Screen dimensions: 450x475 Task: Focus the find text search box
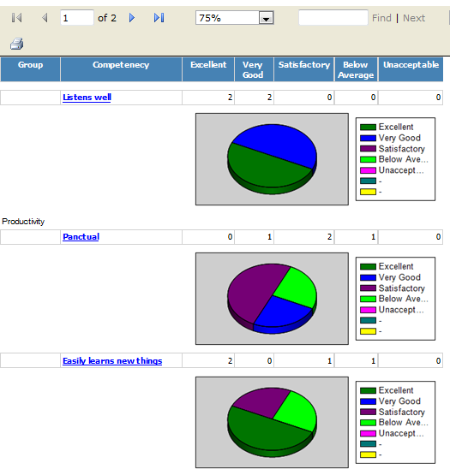333,18
